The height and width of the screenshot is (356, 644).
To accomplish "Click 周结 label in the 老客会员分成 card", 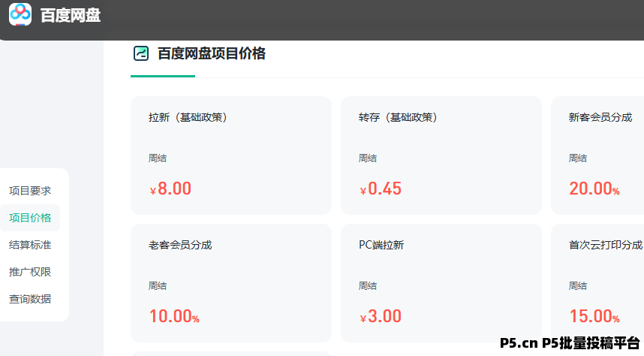I will click(158, 286).
